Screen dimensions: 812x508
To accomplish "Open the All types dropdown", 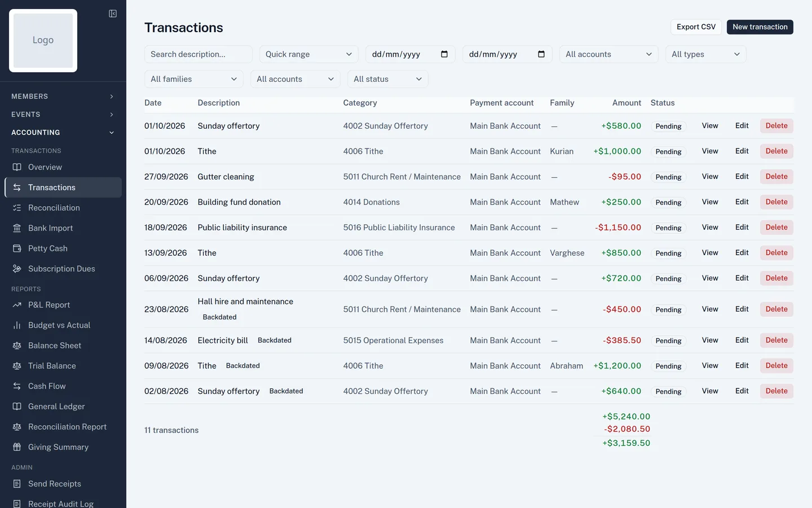I will 705,54.
